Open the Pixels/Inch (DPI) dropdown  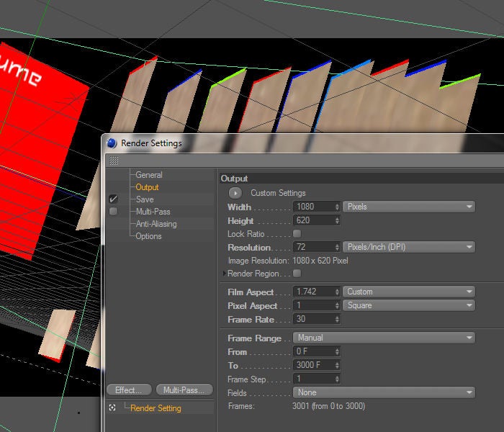408,247
